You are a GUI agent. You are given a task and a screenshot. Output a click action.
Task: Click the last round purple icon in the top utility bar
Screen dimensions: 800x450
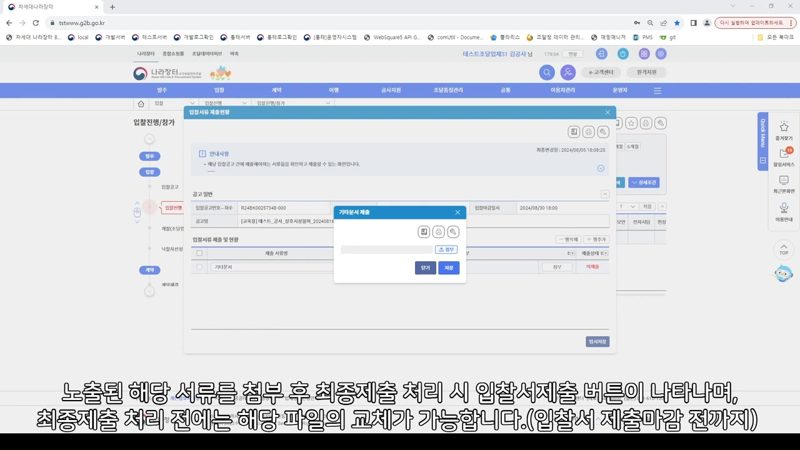point(661,54)
